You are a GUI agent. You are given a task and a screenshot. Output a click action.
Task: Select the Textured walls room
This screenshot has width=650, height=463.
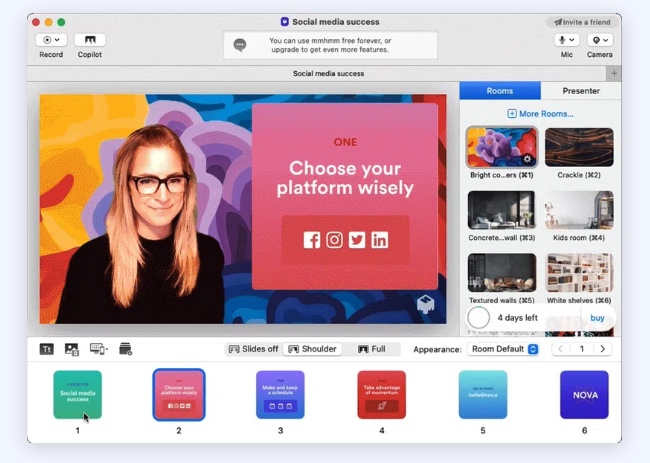pyautogui.click(x=502, y=273)
